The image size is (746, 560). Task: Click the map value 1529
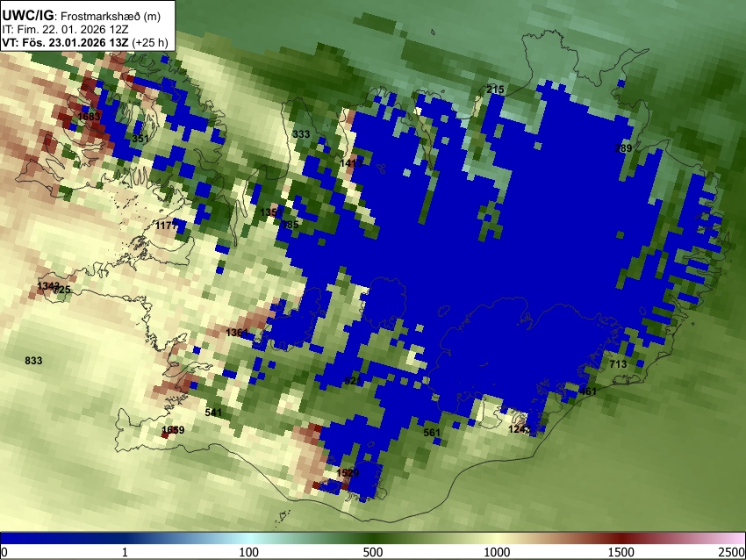tap(348, 472)
